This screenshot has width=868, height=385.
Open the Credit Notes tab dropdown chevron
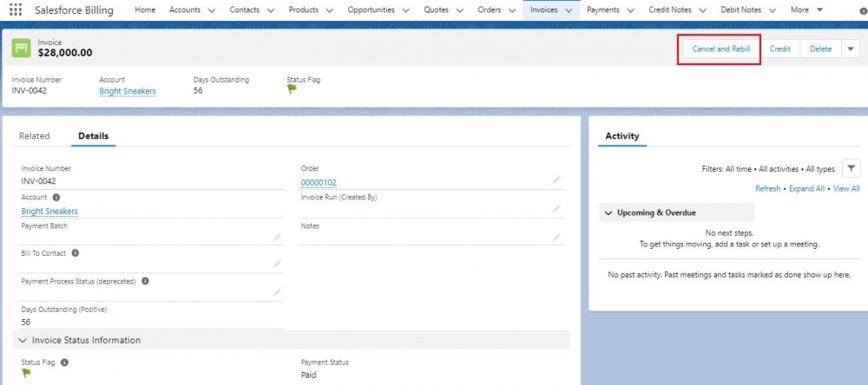point(702,10)
